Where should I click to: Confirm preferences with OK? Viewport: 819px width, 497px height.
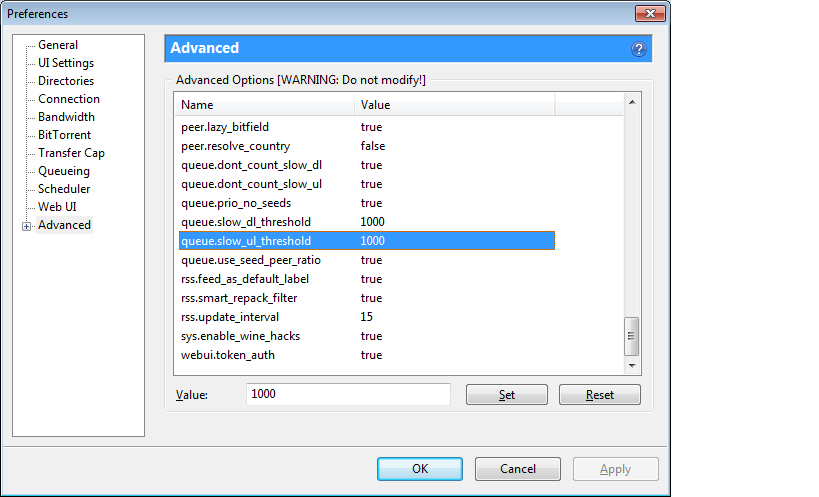[420, 469]
